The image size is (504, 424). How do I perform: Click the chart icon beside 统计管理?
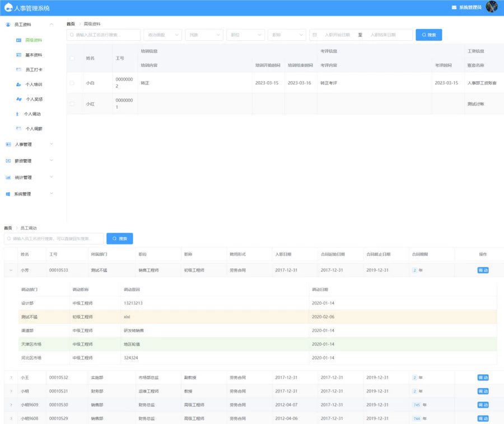pos(8,178)
